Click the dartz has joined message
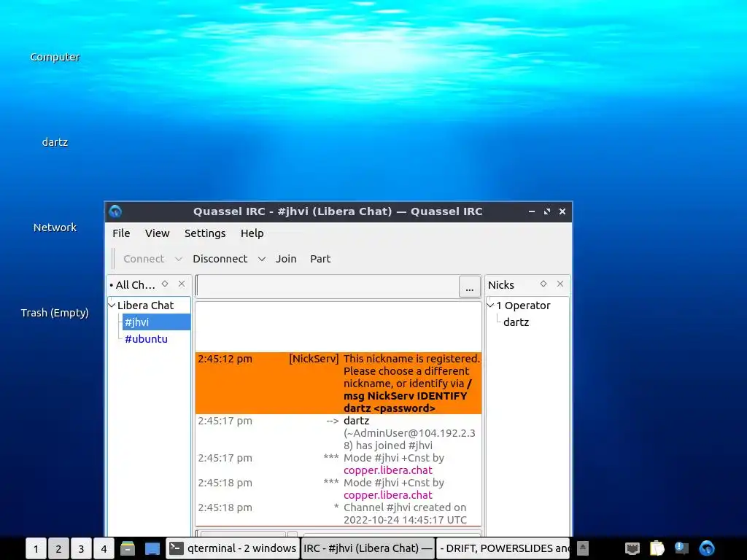The image size is (747, 560). click(x=410, y=433)
